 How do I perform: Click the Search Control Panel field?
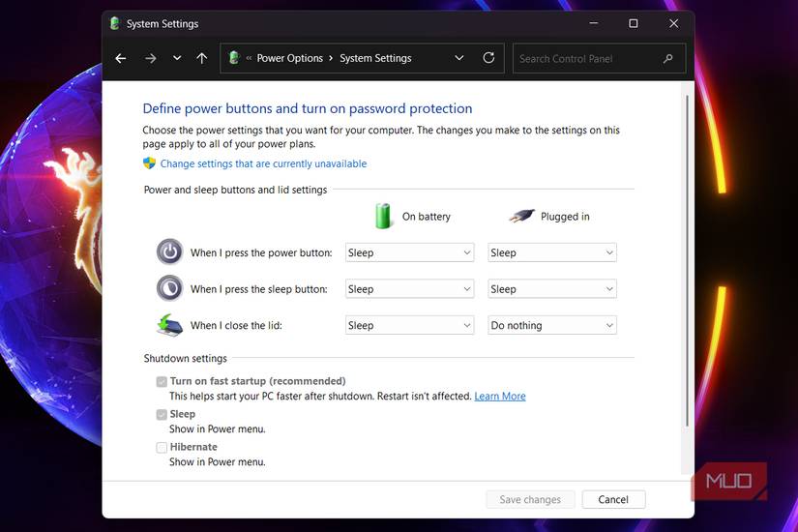click(x=599, y=59)
